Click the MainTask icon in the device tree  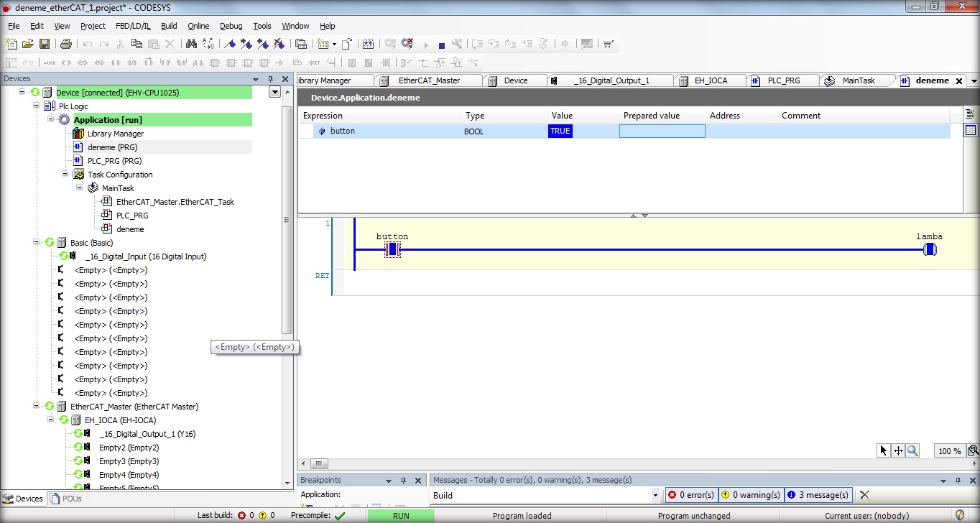click(93, 188)
